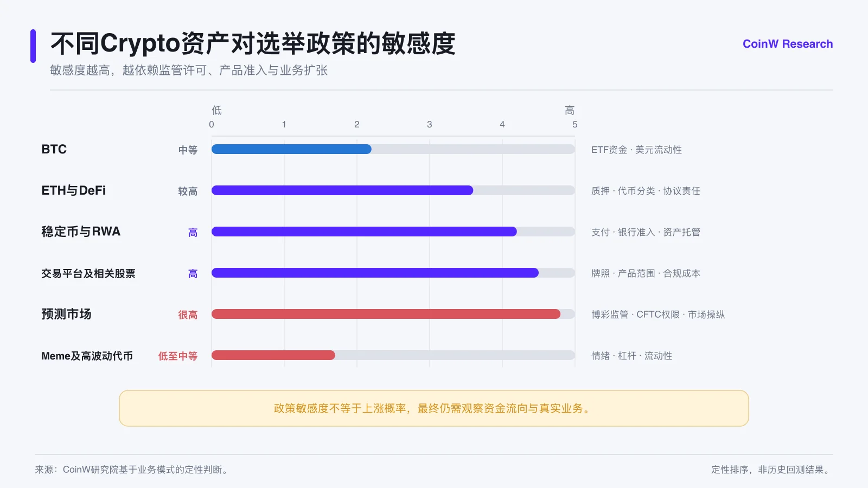Click the 交易平台及相关股票 row label
868x488 pixels.
point(88,273)
